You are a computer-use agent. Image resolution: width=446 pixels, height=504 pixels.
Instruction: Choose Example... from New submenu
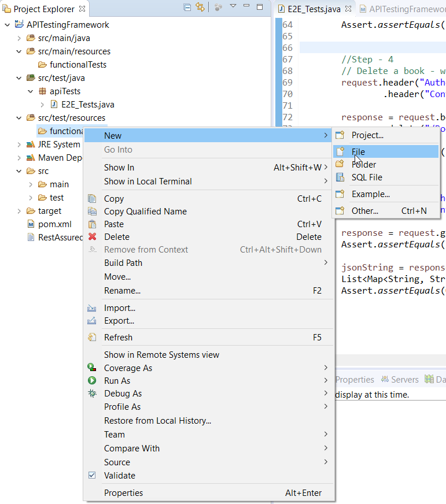click(386, 194)
